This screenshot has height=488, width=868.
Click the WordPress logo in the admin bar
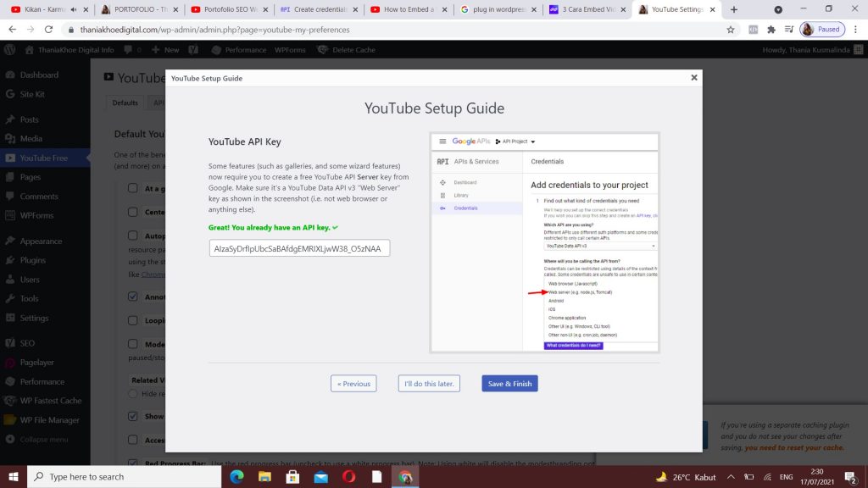pos(9,49)
